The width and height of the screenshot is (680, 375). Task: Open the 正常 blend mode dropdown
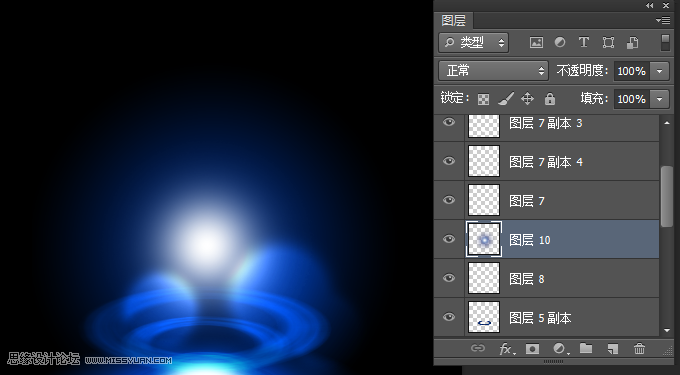click(494, 71)
